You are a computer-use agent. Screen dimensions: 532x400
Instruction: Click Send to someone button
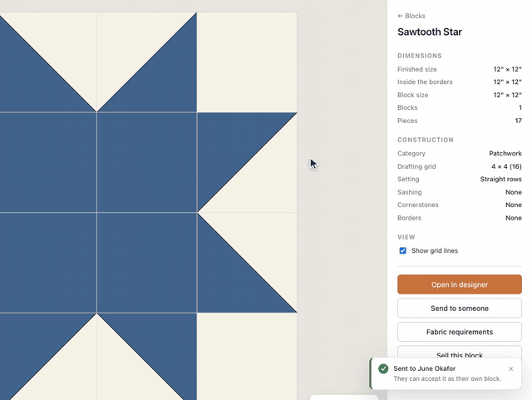(460, 309)
